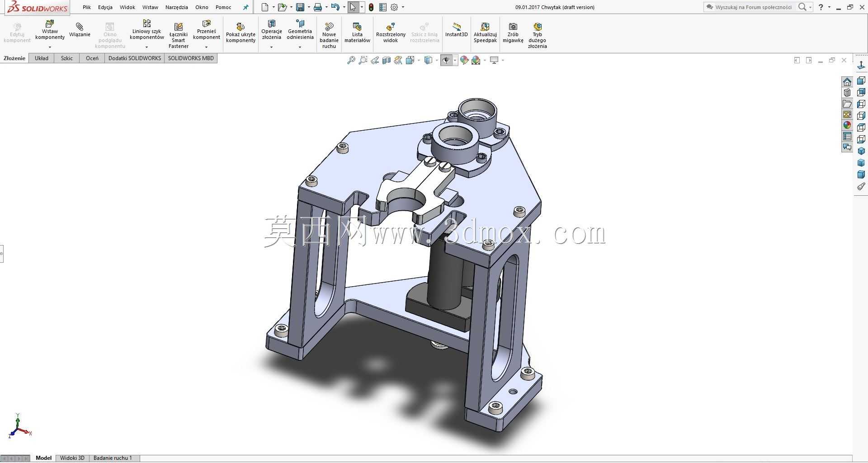Image resolution: width=868 pixels, height=463 pixels.
Task: Open the Save button dropdown arrow
Action: coord(309,7)
